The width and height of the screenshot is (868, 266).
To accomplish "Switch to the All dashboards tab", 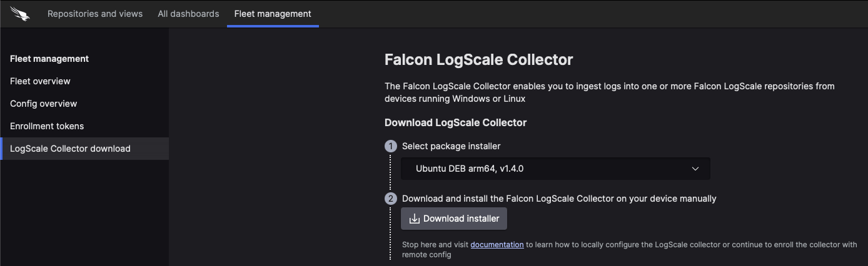I will (188, 13).
